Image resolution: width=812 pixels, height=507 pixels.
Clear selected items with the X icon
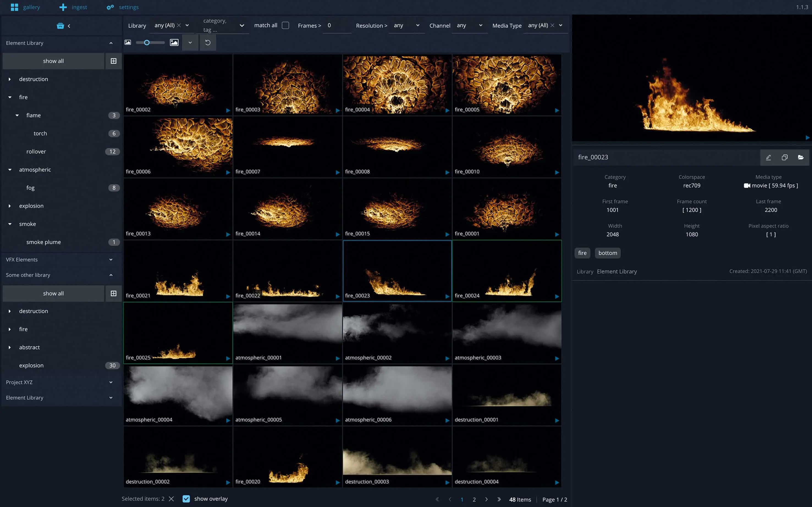(171, 498)
